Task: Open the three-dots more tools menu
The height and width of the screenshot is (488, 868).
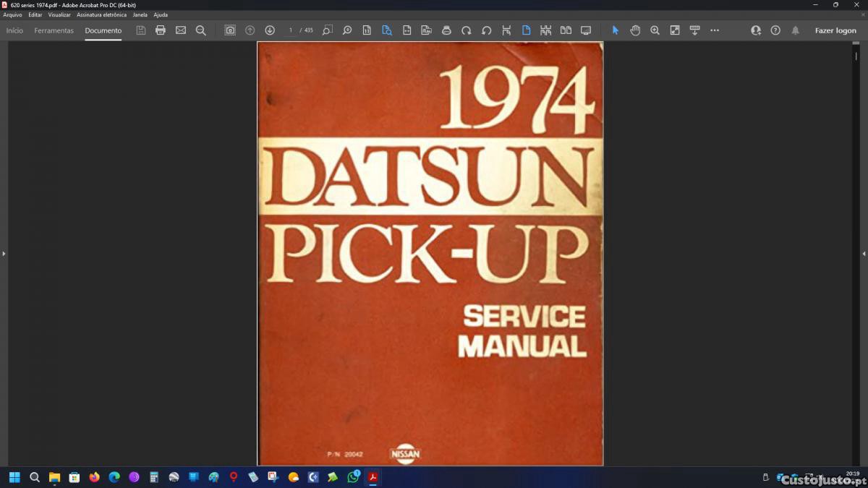Action: coord(715,30)
